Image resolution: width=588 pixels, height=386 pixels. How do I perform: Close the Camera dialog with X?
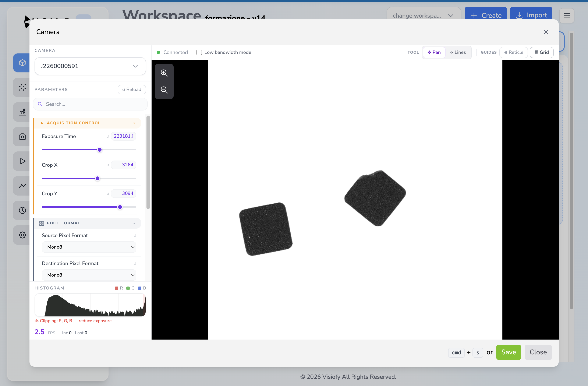click(546, 32)
